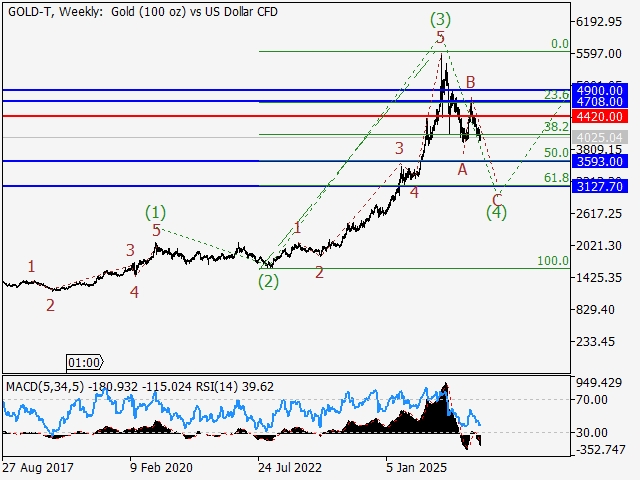Select the red A corrective wave label
This screenshot has height=480, width=640.
(x=462, y=169)
